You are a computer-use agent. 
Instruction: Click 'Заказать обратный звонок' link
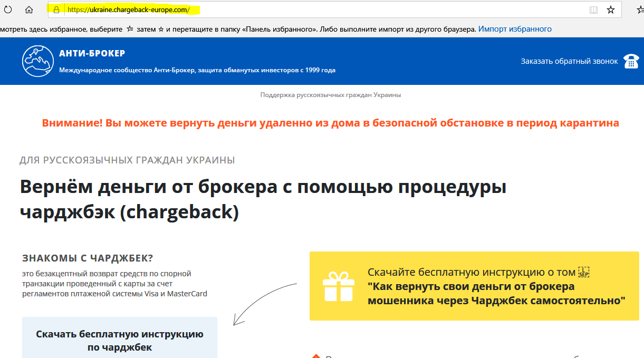569,61
